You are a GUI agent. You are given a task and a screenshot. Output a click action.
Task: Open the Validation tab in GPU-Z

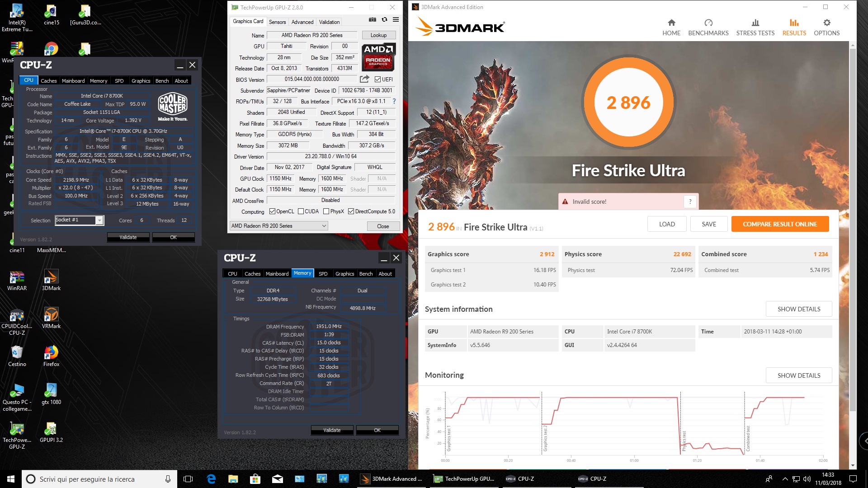(329, 22)
